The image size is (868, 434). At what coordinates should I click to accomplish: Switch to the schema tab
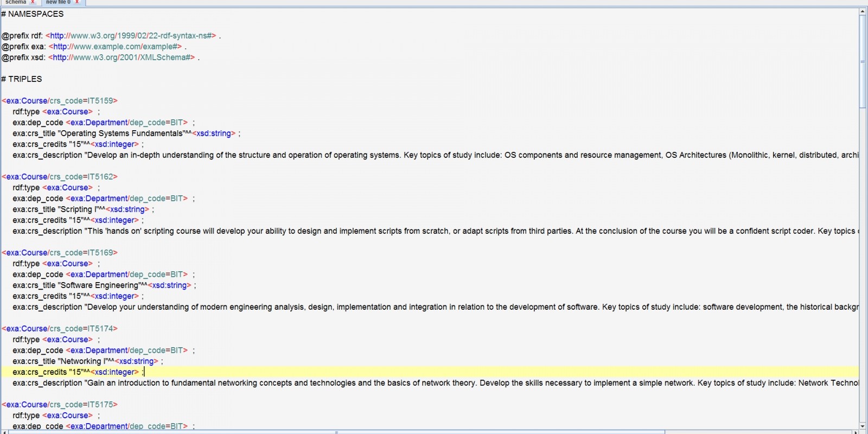15,2
